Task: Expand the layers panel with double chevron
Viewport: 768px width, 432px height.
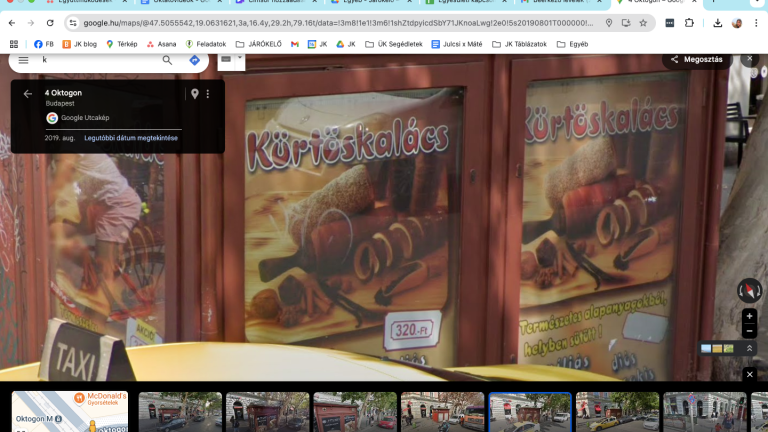Action: pos(749,348)
